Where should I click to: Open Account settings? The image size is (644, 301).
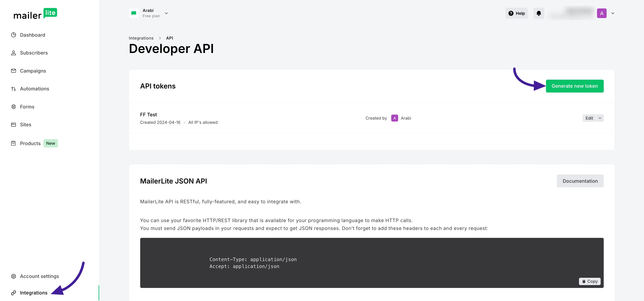point(40,276)
